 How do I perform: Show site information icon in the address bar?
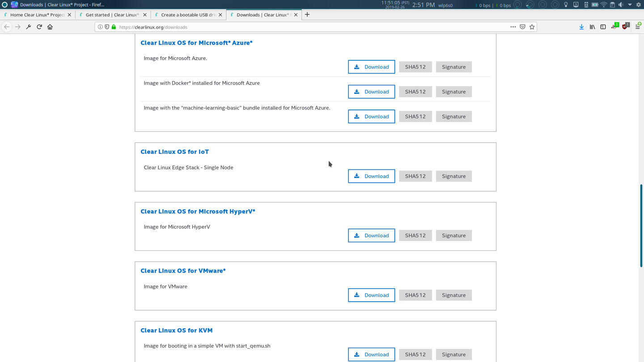click(100, 27)
